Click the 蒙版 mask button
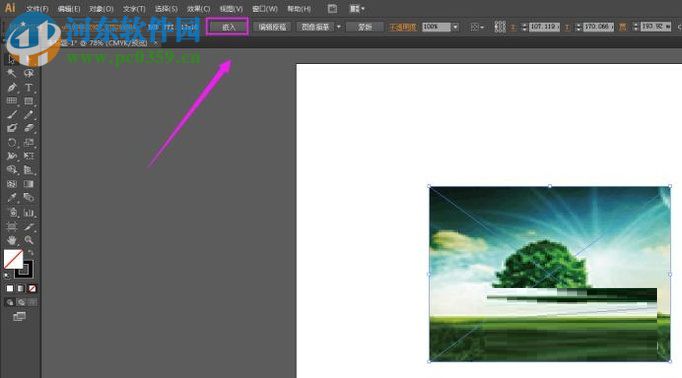The image size is (682, 378). [x=365, y=27]
